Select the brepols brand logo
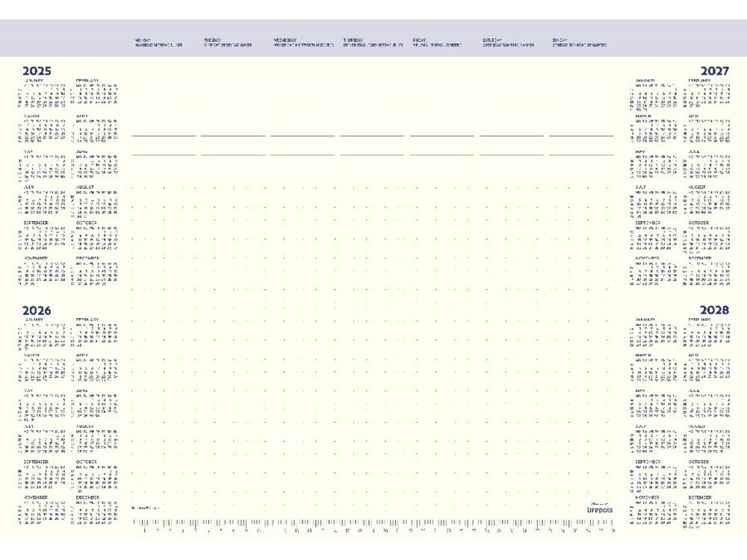 pos(600,509)
